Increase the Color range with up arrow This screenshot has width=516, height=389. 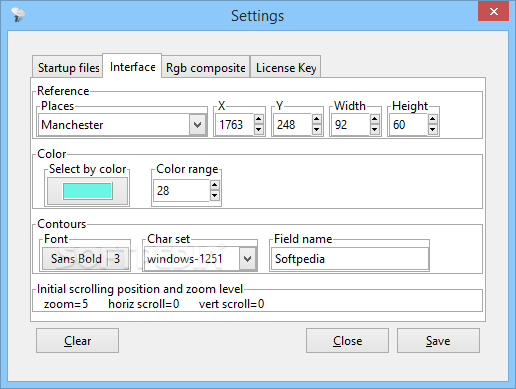[215, 185]
